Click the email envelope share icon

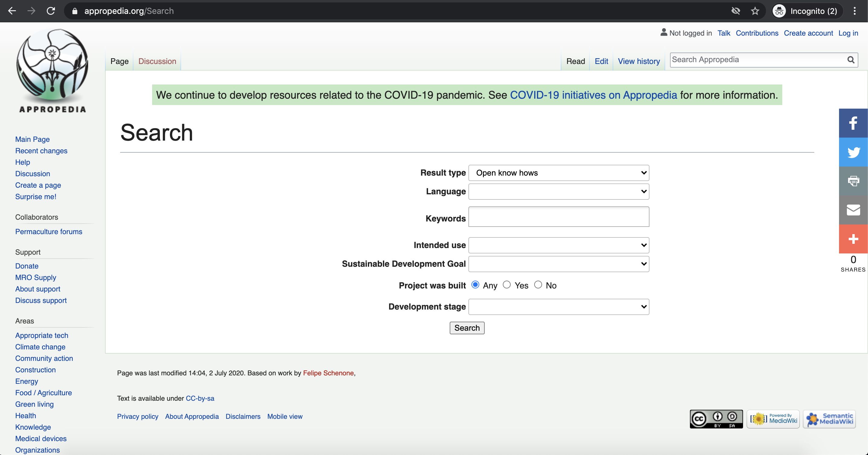[x=853, y=210]
